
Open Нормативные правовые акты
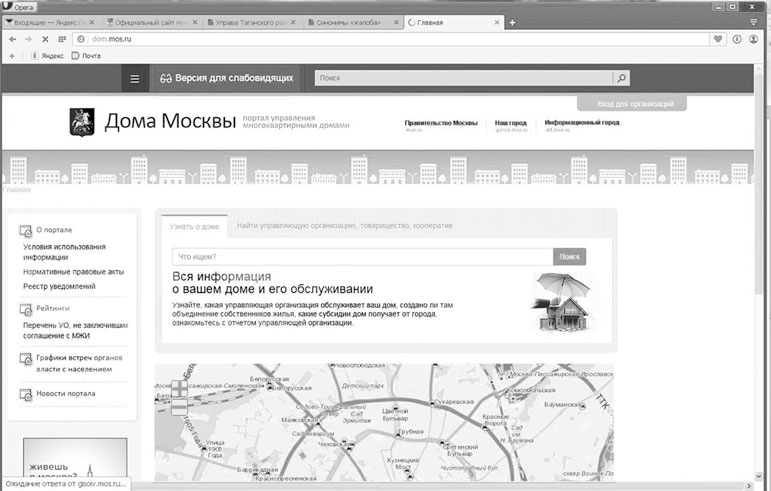pos(73,272)
